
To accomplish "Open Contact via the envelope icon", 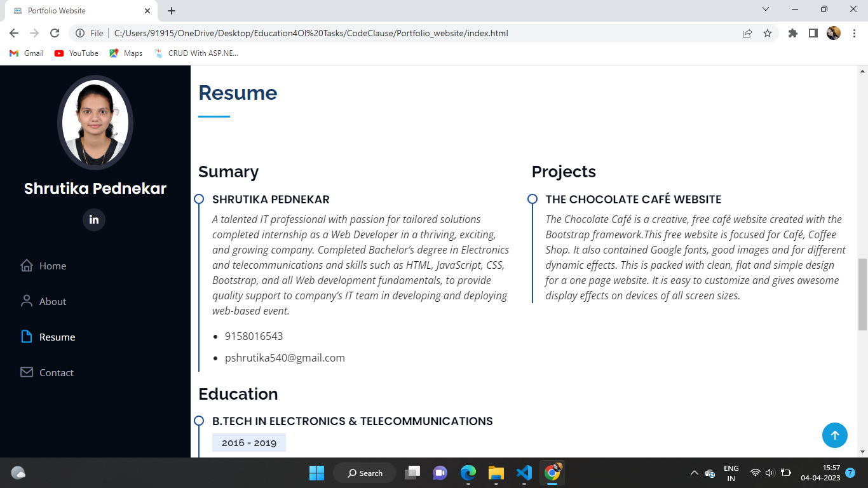I will [25, 372].
